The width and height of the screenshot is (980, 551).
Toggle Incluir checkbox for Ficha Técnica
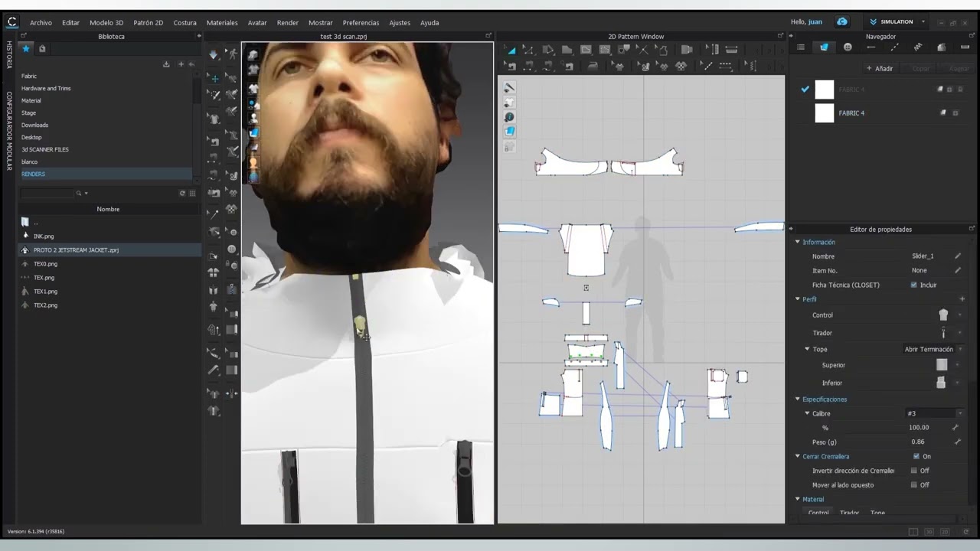913,285
